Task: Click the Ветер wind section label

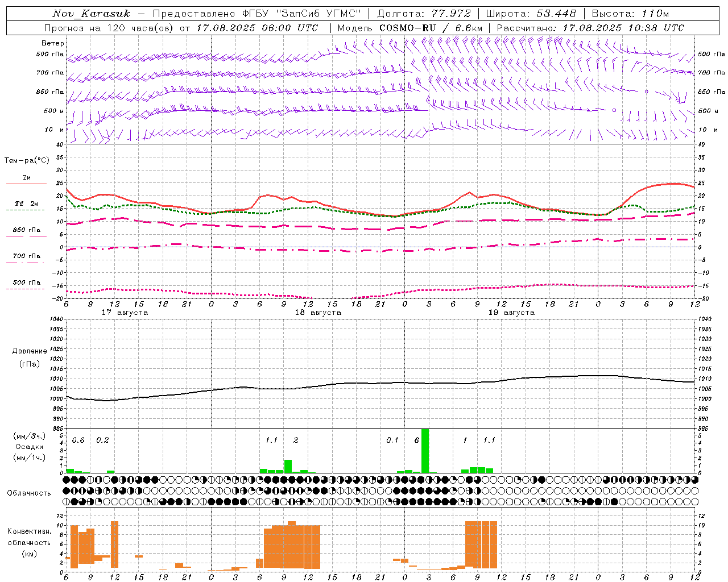Action: pos(53,43)
